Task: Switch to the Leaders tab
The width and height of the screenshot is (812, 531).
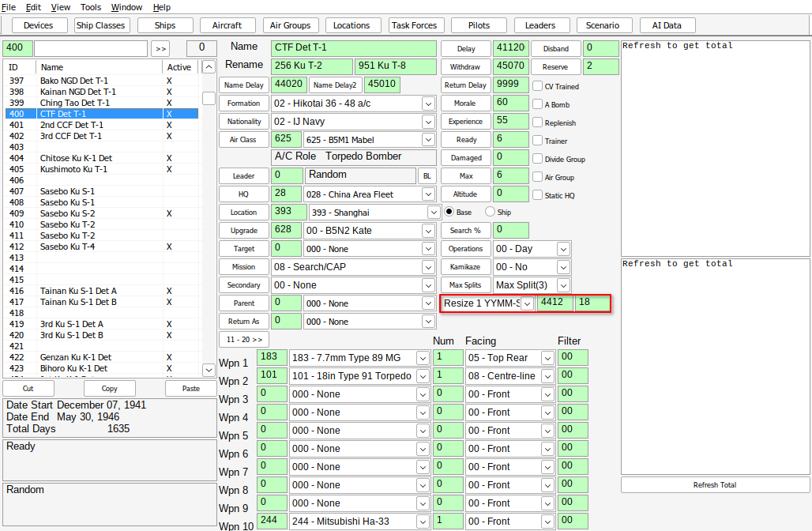Action: pos(540,25)
